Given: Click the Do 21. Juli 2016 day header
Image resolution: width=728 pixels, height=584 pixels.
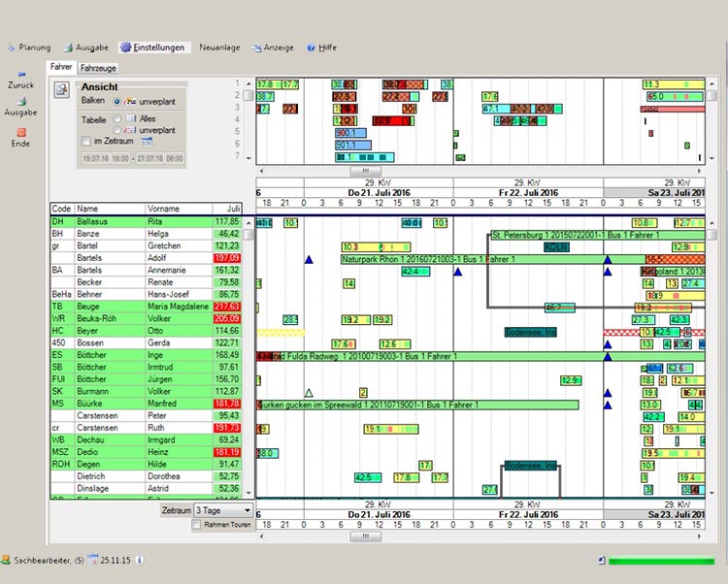Looking at the screenshot, I should pyautogui.click(x=379, y=192).
